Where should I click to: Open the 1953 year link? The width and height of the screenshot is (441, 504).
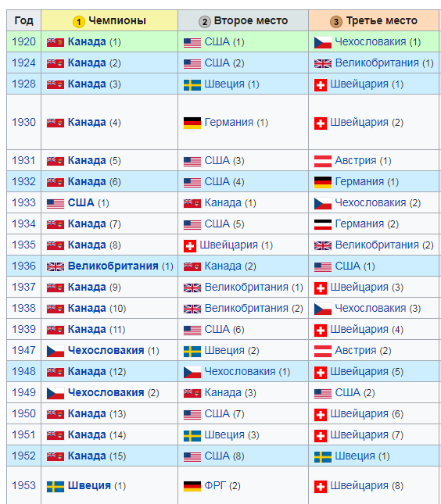point(23,485)
